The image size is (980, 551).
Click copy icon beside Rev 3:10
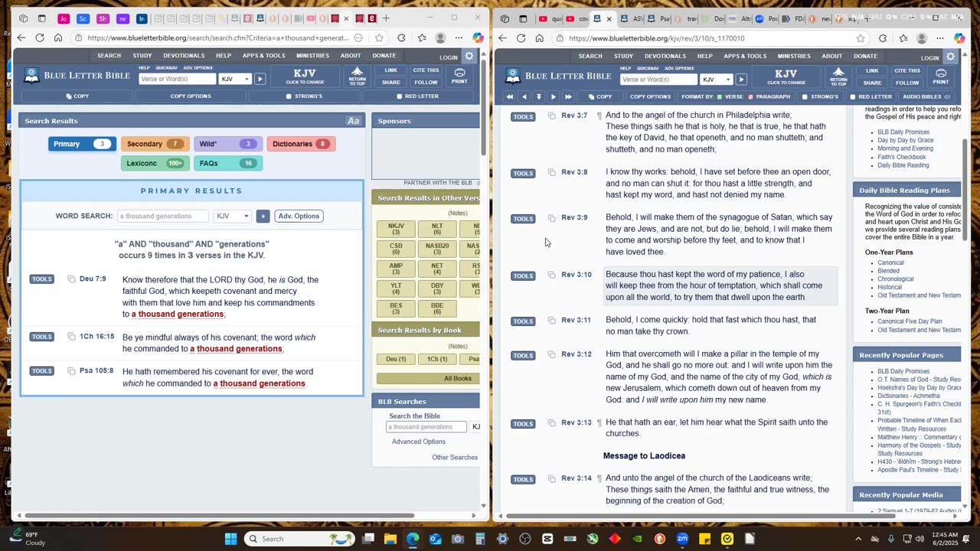click(x=551, y=275)
